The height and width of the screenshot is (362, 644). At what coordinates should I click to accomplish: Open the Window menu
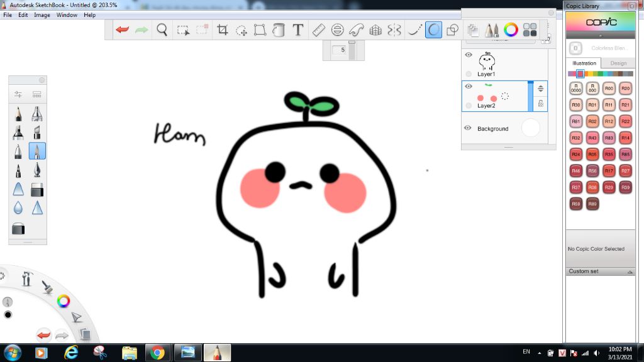[x=67, y=15]
